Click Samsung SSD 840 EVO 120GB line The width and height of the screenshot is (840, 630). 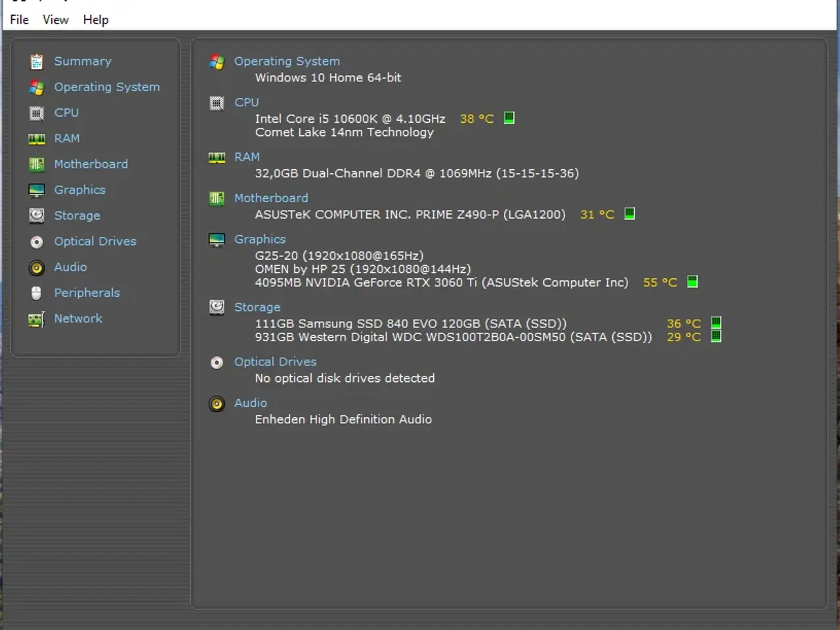[x=411, y=324]
